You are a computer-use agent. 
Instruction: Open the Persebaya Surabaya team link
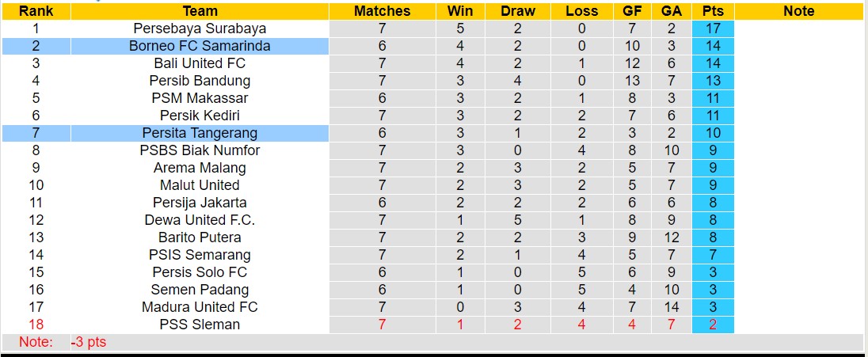pyautogui.click(x=200, y=28)
